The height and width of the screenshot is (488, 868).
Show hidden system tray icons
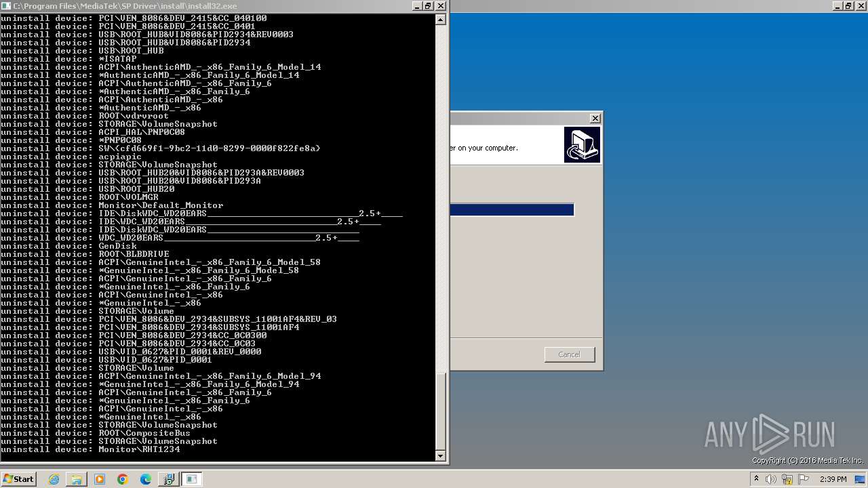[756, 479]
